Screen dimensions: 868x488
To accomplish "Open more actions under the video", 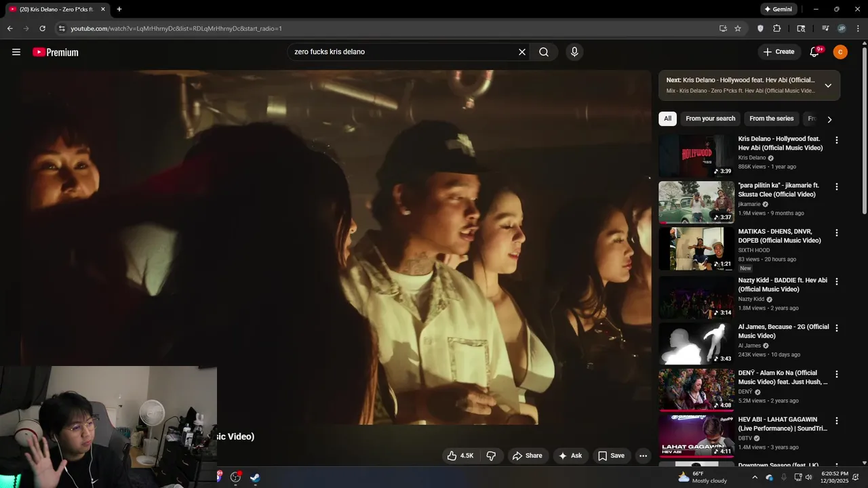I will point(643,455).
